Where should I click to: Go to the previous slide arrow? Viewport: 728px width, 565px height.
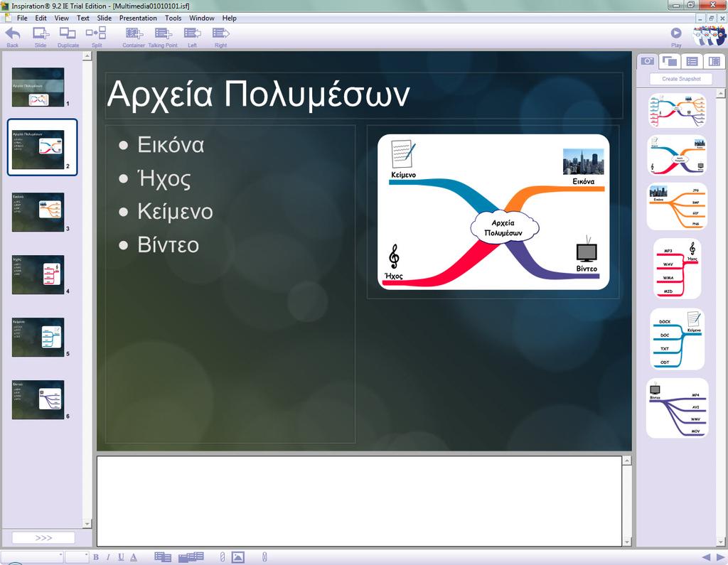[x=706, y=557]
